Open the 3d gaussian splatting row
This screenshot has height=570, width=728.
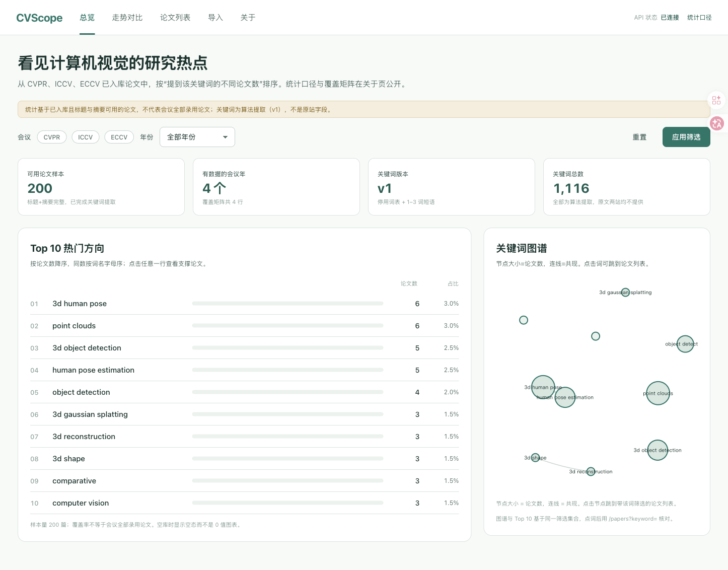(x=245, y=414)
